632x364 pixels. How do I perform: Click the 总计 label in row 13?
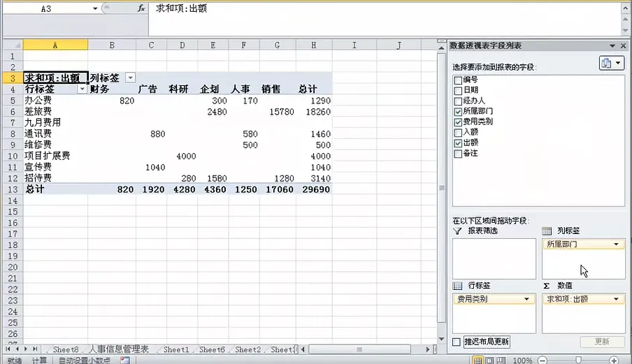[x=55, y=189]
